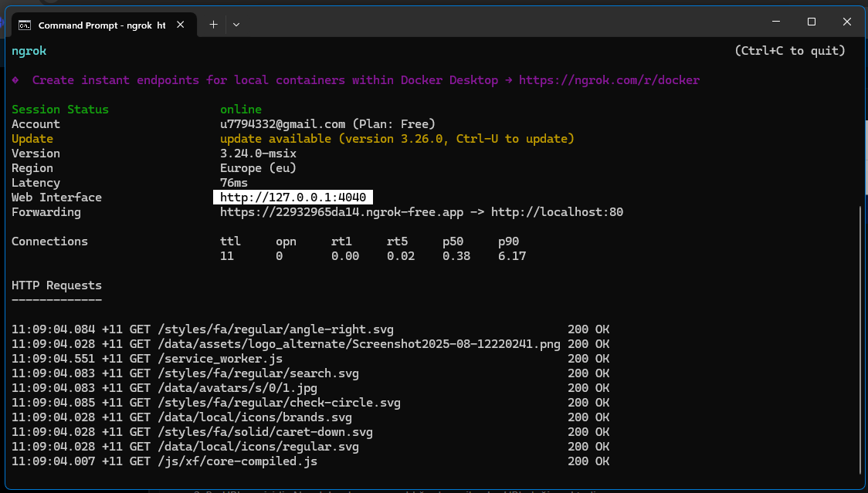Close the terminal window
Screen dimensions: 868x493
847,22
